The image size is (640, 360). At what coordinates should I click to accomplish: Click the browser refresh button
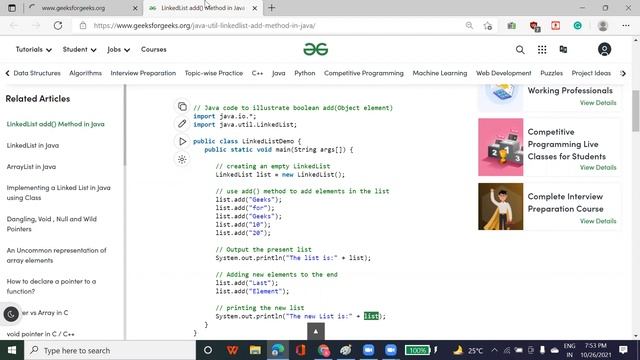tap(58, 25)
